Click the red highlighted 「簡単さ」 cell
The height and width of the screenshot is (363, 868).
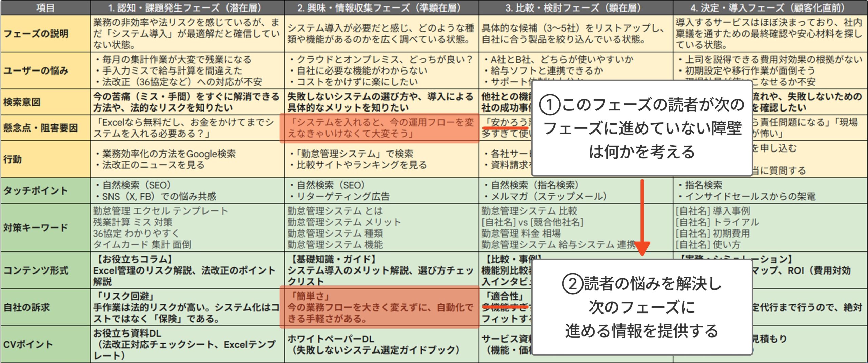380,307
